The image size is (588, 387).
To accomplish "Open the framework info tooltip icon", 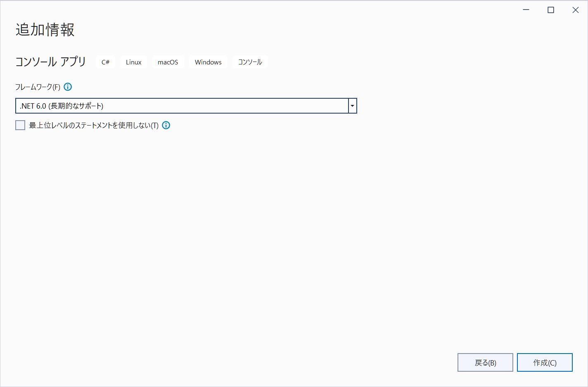I will coord(68,87).
